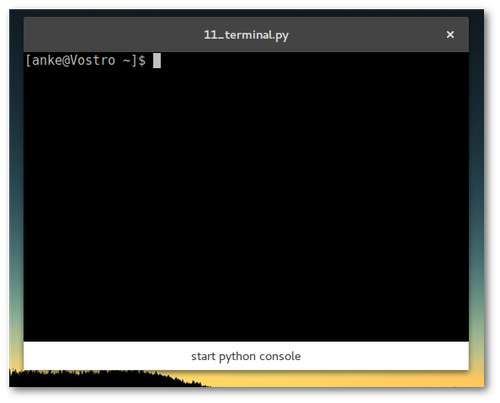Click the desktop wallpaper left of window
500x403 pixels.
pos(16,200)
